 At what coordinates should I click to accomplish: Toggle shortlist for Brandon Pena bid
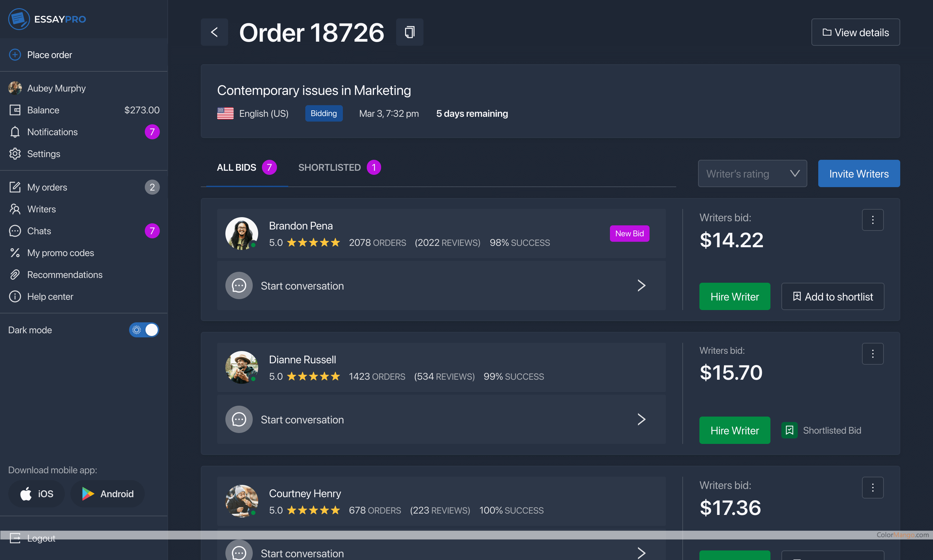(833, 296)
